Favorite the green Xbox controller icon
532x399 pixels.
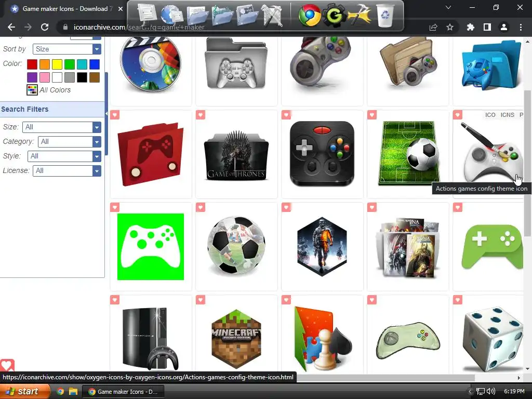[115, 207]
